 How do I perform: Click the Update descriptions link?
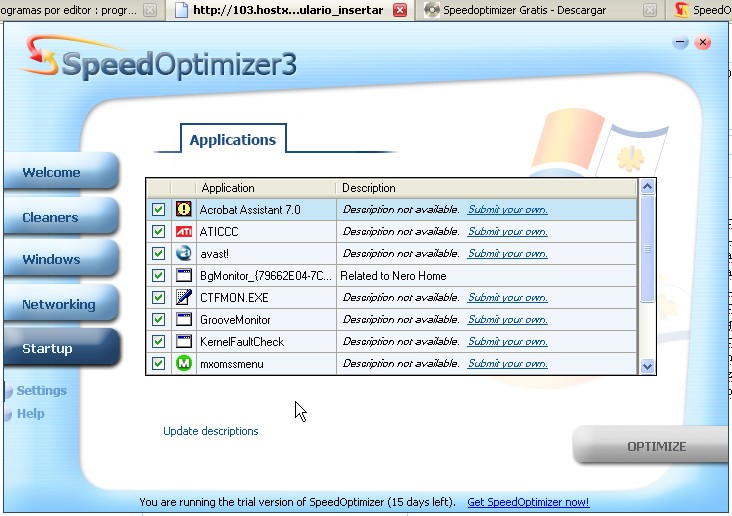pyautogui.click(x=211, y=431)
